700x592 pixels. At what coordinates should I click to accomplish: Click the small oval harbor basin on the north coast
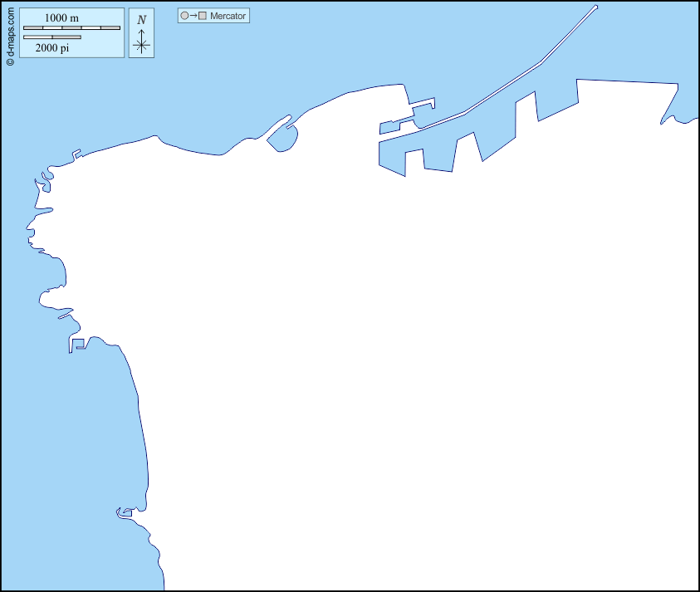click(x=282, y=138)
